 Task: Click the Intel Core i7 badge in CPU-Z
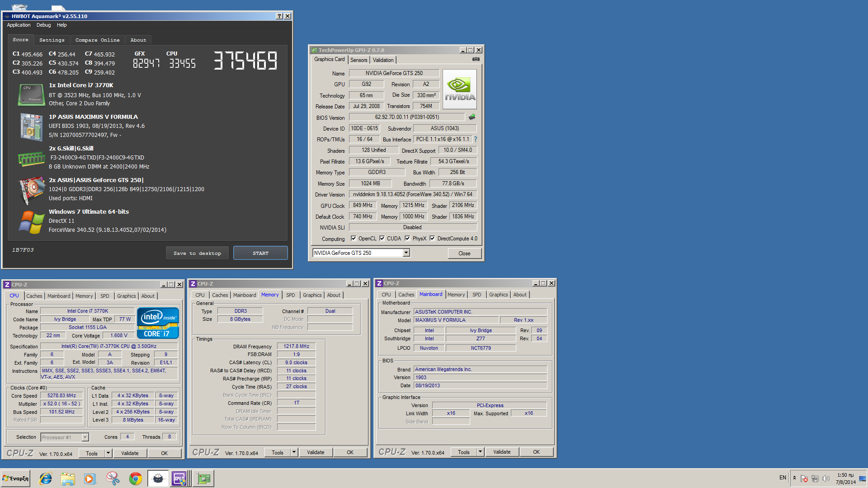(x=158, y=323)
